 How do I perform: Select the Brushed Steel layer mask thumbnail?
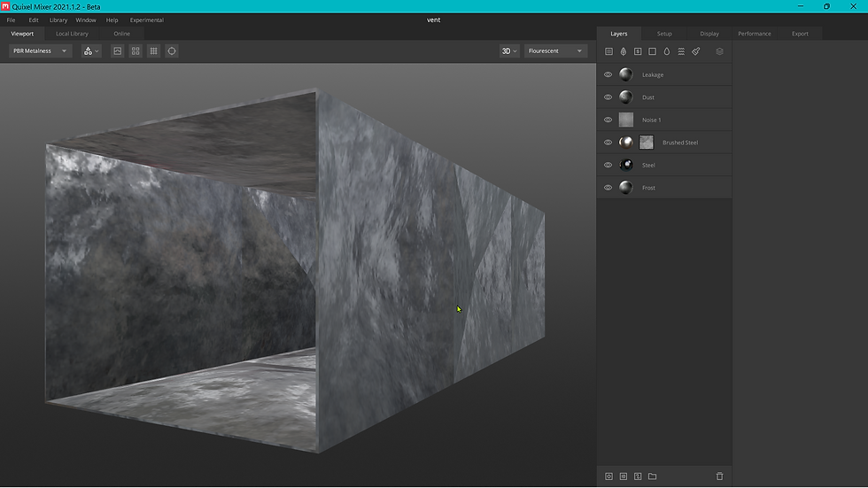[x=647, y=143]
